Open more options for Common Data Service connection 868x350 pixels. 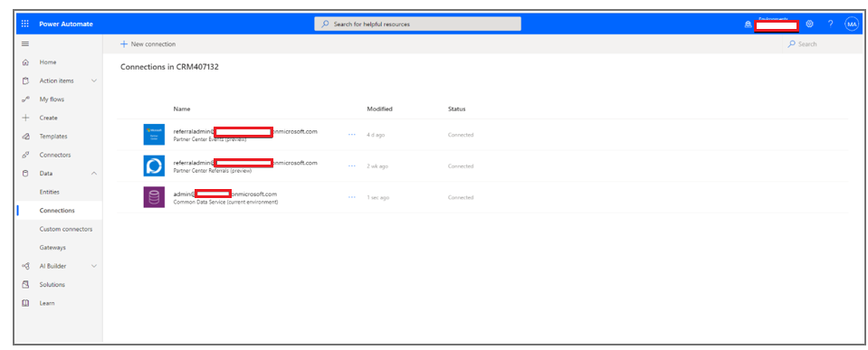point(351,197)
